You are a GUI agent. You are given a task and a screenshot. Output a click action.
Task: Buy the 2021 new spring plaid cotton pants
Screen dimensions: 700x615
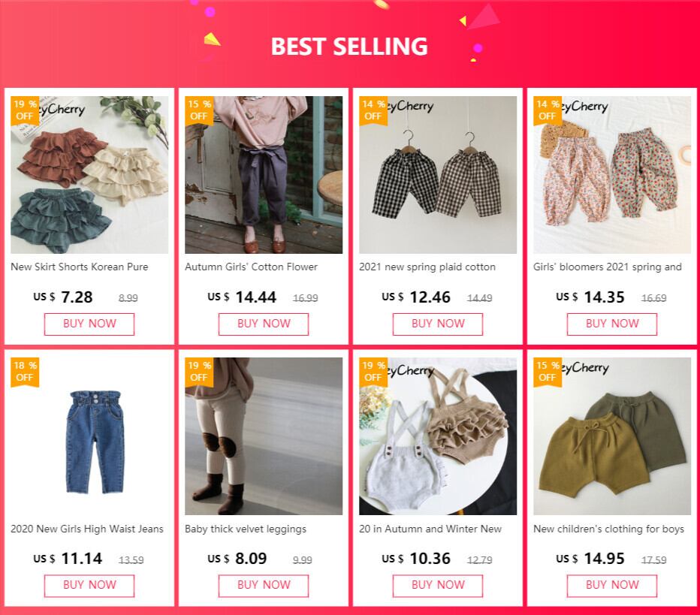point(437,324)
